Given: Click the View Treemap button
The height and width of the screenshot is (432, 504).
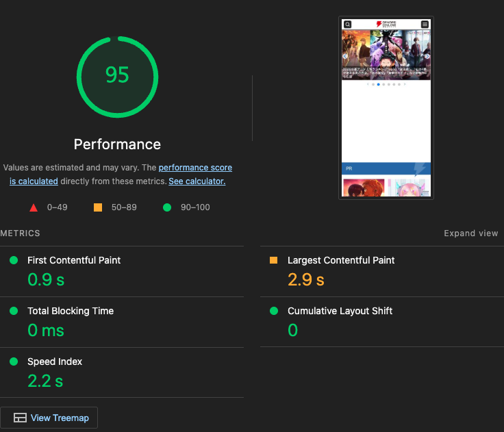Looking at the screenshot, I should [x=49, y=418].
